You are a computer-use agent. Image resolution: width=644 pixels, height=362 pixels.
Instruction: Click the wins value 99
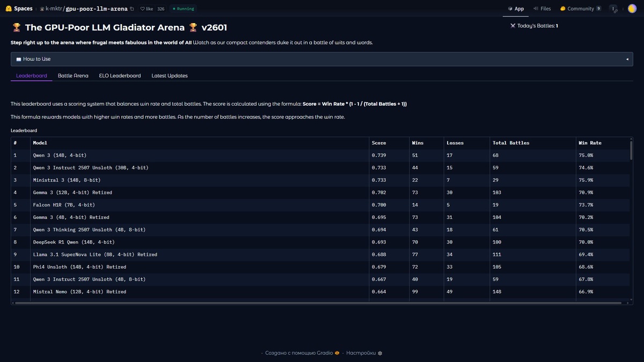pyautogui.click(x=426, y=292)
